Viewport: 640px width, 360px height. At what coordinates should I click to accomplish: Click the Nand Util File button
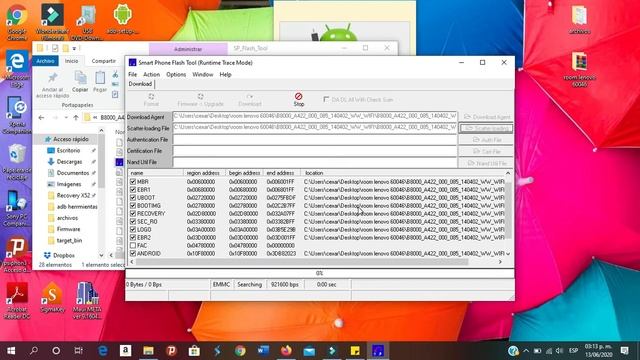tap(486, 163)
